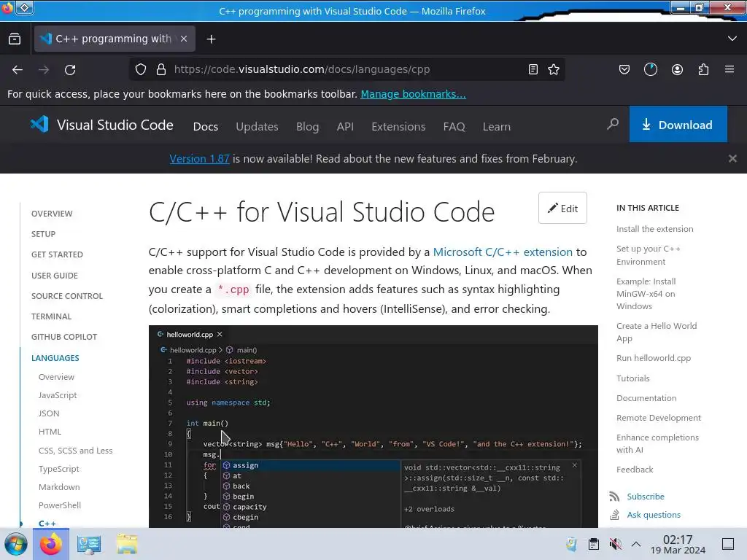Open the Windows Start menu orb
747x560 pixels.
click(x=15, y=544)
